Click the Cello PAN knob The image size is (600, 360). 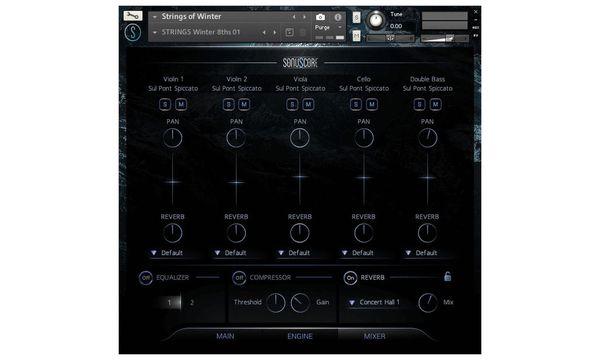[364, 138]
